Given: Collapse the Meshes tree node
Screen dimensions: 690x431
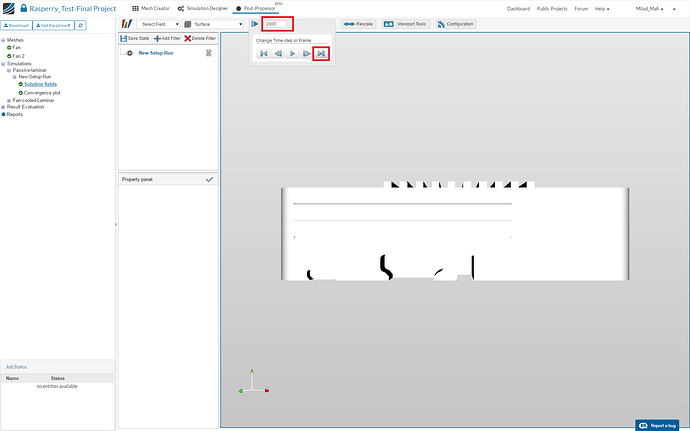Looking at the screenshot, I should [x=3, y=40].
